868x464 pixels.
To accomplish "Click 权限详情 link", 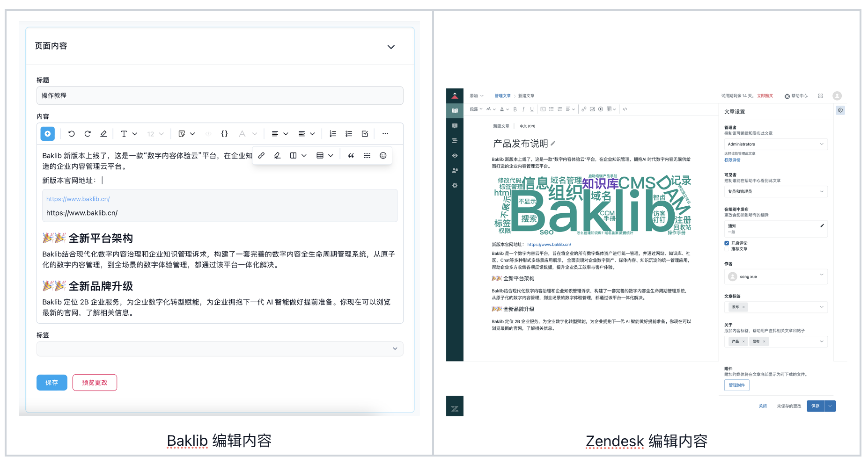I will click(732, 160).
